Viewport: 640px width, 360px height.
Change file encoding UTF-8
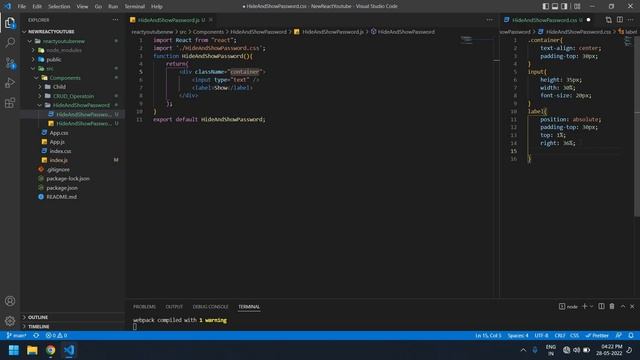coord(542,336)
